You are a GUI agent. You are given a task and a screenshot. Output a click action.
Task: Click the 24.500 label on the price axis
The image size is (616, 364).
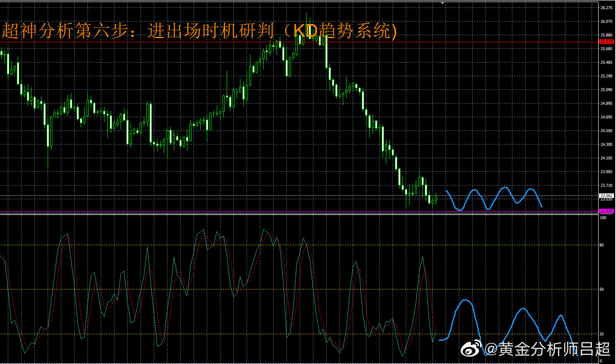tap(606, 131)
